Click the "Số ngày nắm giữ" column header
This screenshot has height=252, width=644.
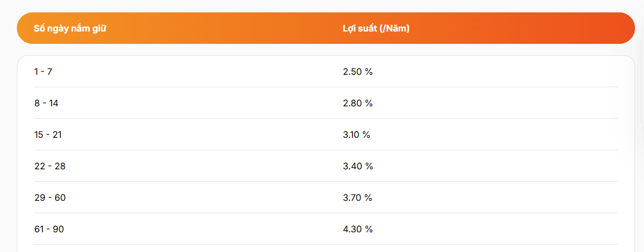(x=70, y=28)
